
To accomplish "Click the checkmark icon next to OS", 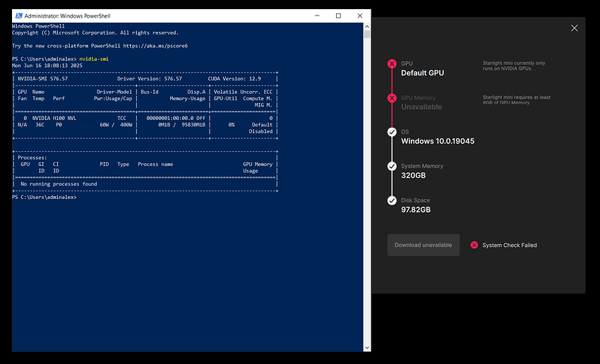I will (392, 132).
